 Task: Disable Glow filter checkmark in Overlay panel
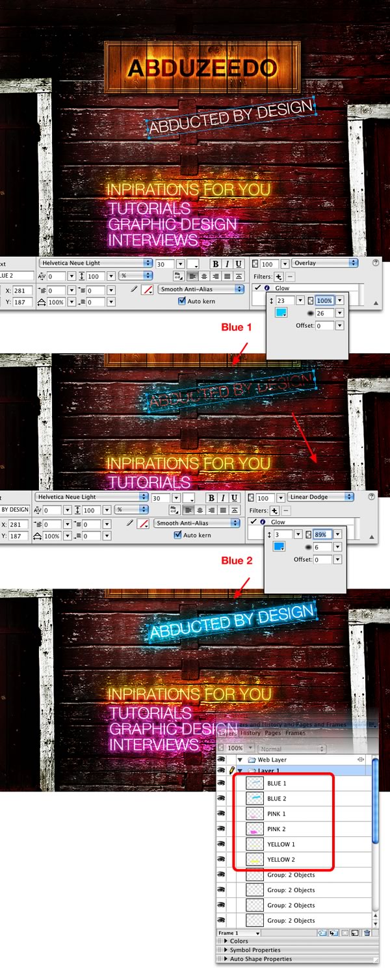click(258, 287)
